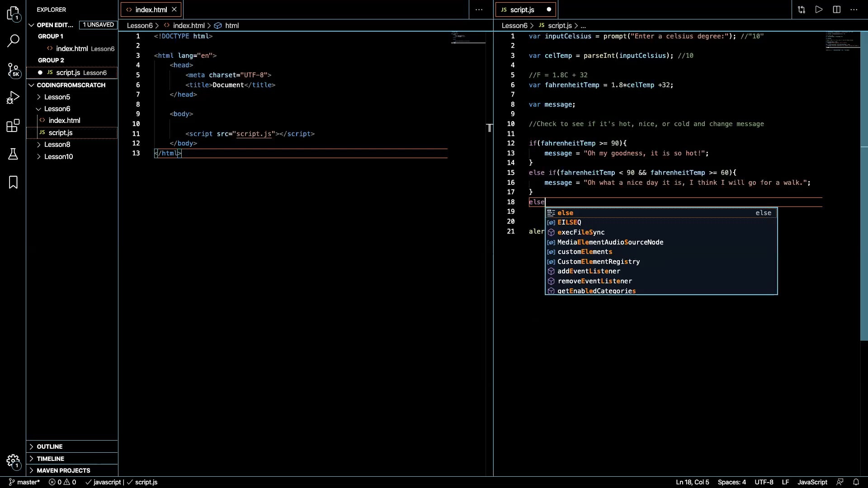Click the compare changes icon in script.js toolbar
This screenshot has width=868, height=488.
click(x=802, y=9)
